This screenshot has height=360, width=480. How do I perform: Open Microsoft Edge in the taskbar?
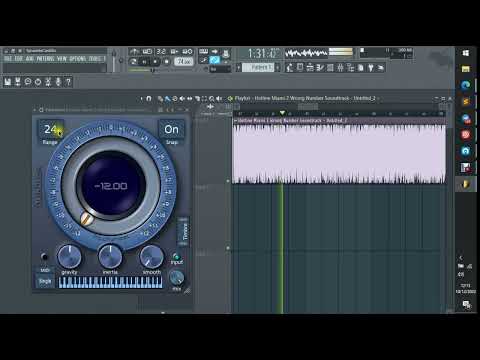466,85
